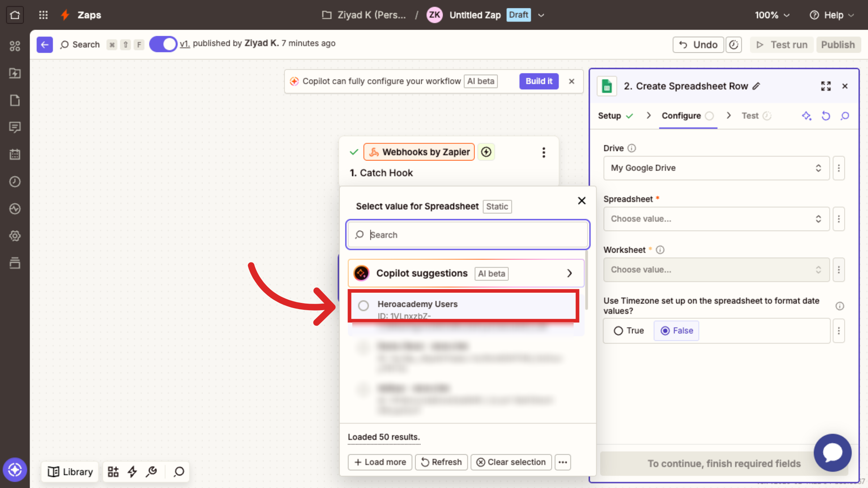868x488 pixels.
Task: Select the True timezone radio option
Action: pyautogui.click(x=618, y=330)
